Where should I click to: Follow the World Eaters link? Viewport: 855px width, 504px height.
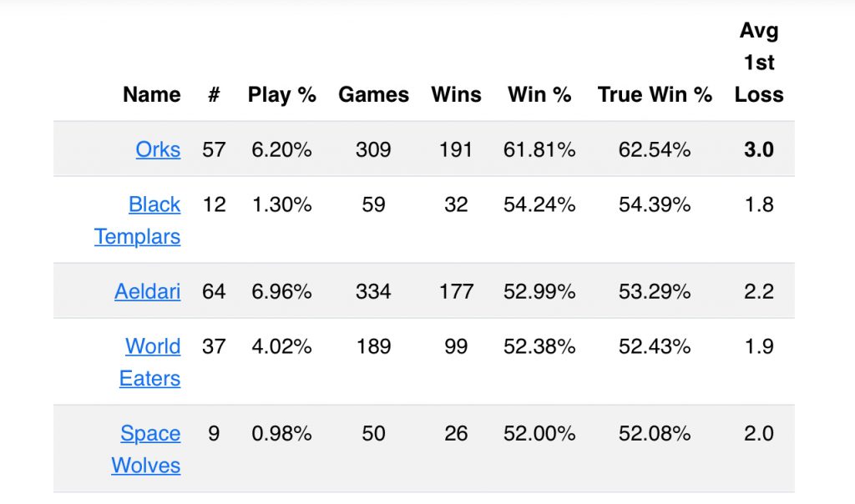[153, 347]
